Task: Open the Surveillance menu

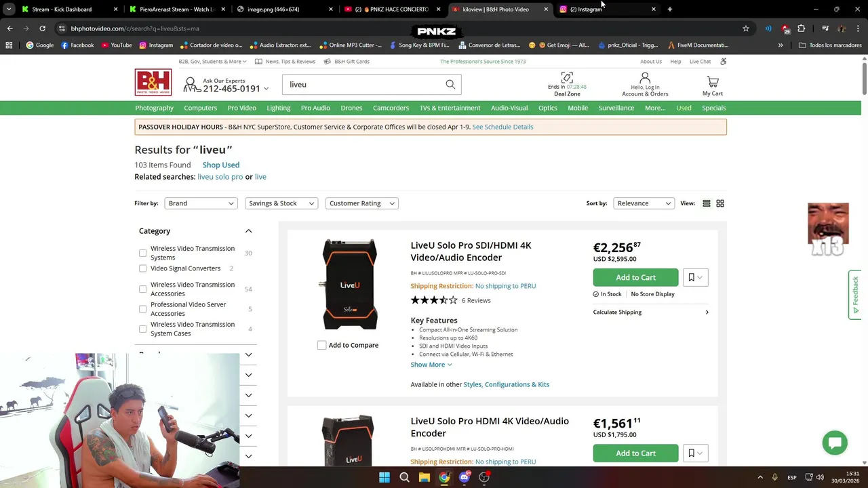Action: click(616, 108)
